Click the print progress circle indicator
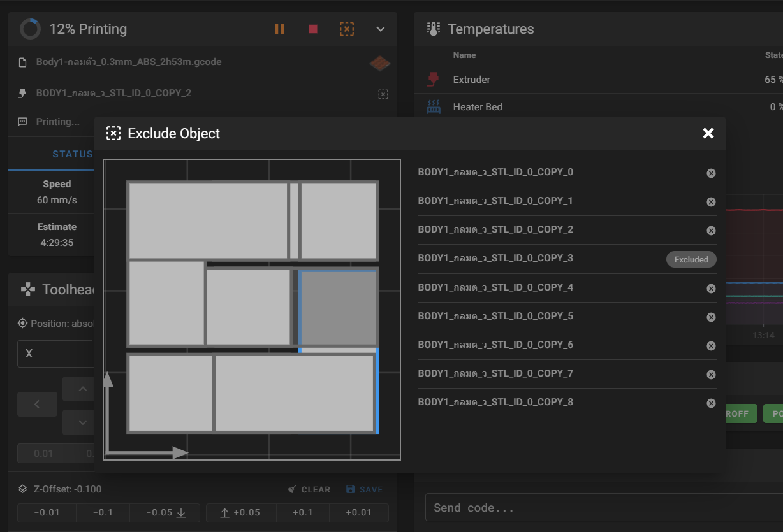Viewport: 783px width, 532px height. (x=30, y=29)
